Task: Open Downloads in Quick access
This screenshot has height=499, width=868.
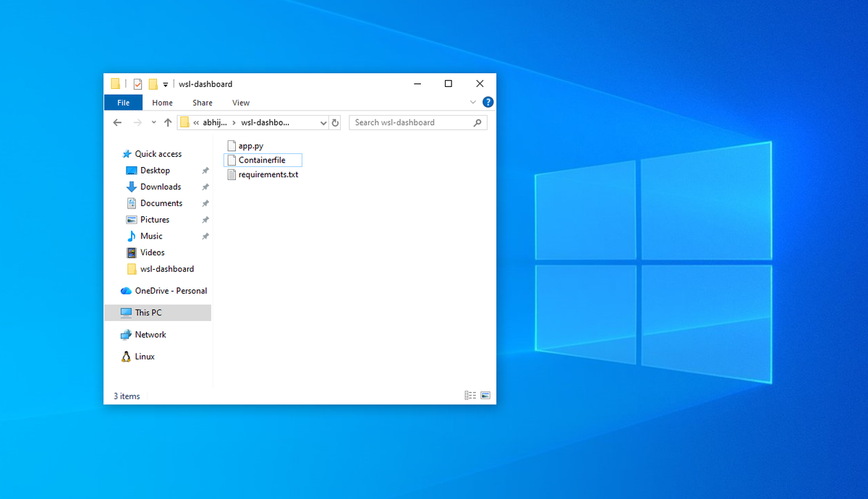Action: (x=161, y=187)
